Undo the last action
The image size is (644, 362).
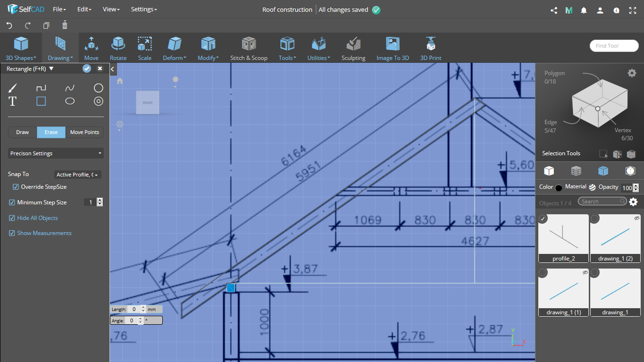pyautogui.click(x=9, y=25)
